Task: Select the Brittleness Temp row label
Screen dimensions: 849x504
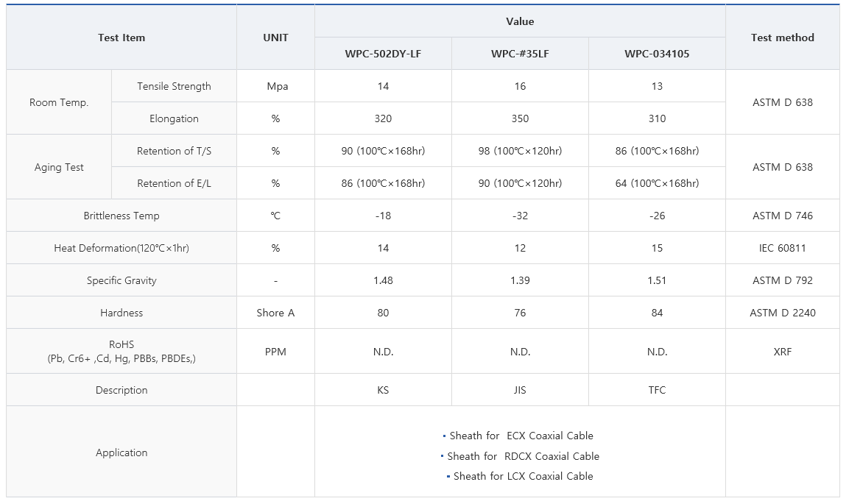Action: point(121,216)
